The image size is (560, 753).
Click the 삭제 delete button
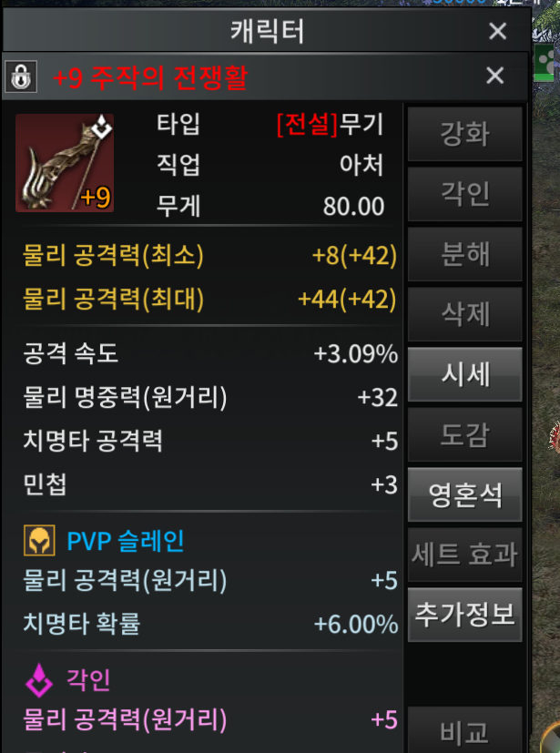465,314
